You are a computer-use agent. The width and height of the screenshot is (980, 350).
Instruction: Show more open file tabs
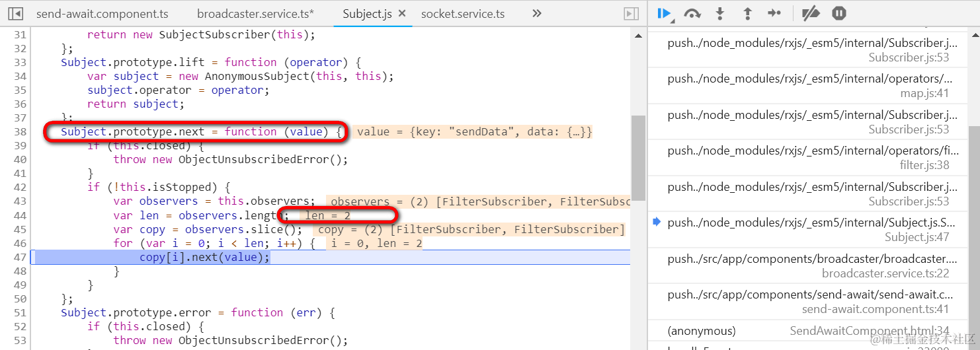point(537,13)
